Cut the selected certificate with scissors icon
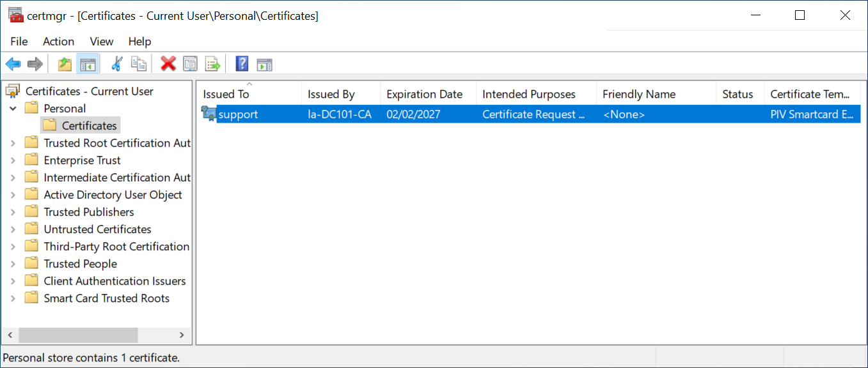 116,64
